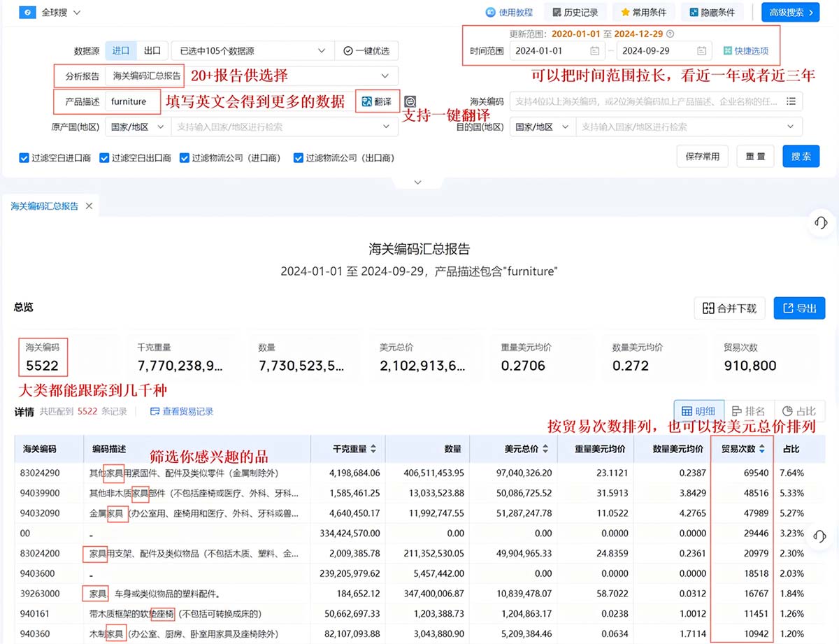The width and height of the screenshot is (839, 644).
Task: Click 69540 trade count cell
Action: (x=756, y=473)
